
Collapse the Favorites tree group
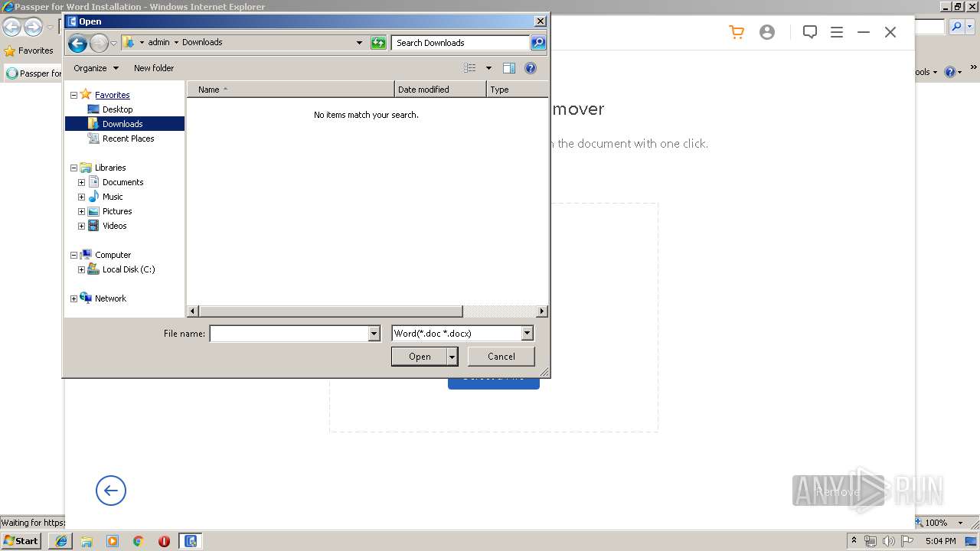click(74, 95)
